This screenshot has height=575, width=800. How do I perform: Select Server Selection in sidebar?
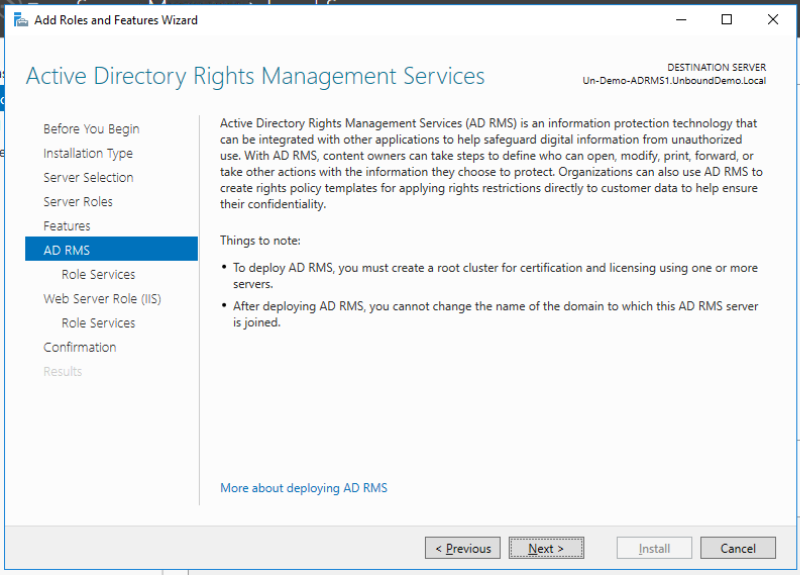(88, 178)
